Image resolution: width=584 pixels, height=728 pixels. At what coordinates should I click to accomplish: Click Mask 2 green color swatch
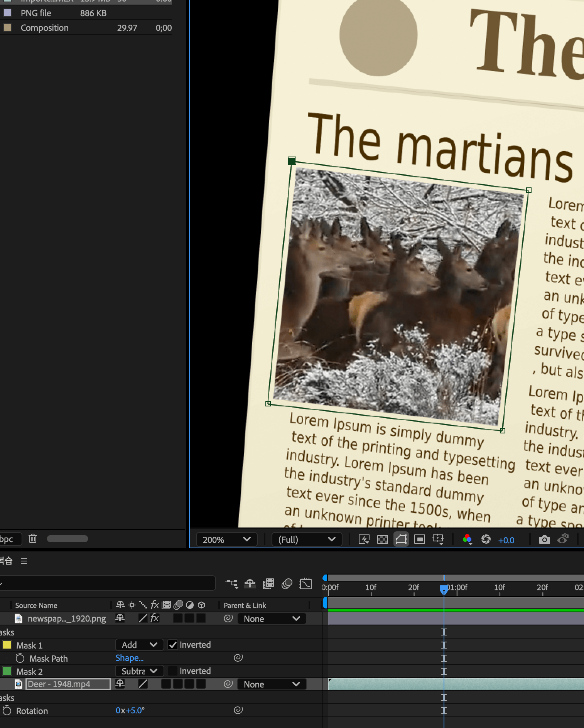[7, 671]
